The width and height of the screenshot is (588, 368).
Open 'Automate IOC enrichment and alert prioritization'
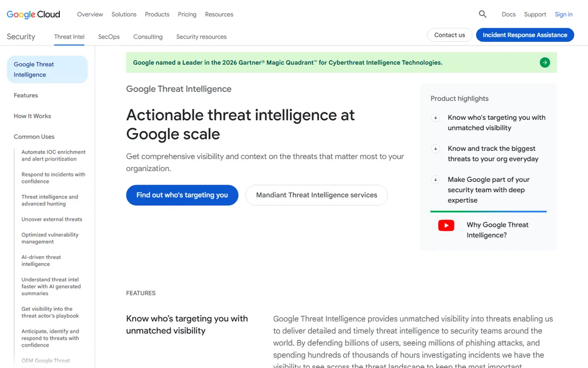click(53, 155)
